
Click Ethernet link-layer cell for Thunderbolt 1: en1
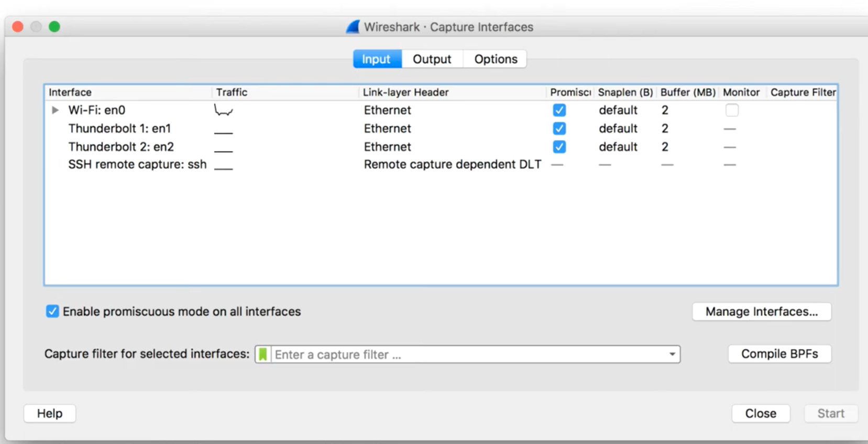[388, 128]
